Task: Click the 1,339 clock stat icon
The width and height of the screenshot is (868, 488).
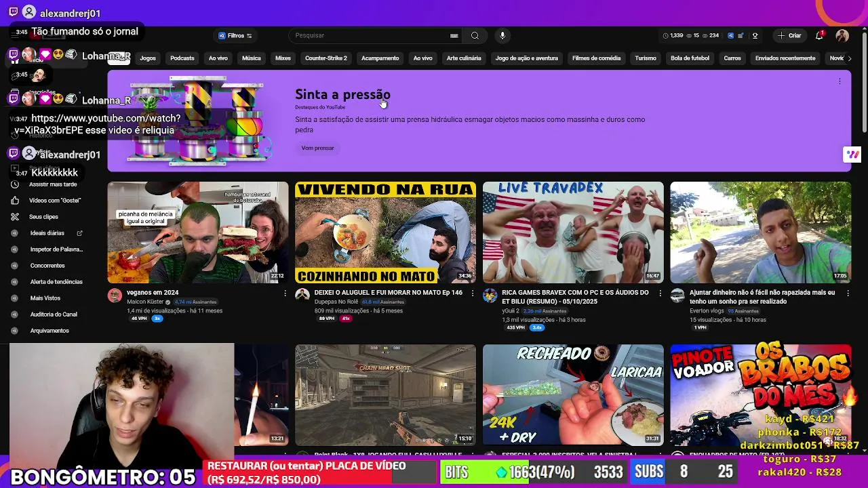Action: [665, 36]
